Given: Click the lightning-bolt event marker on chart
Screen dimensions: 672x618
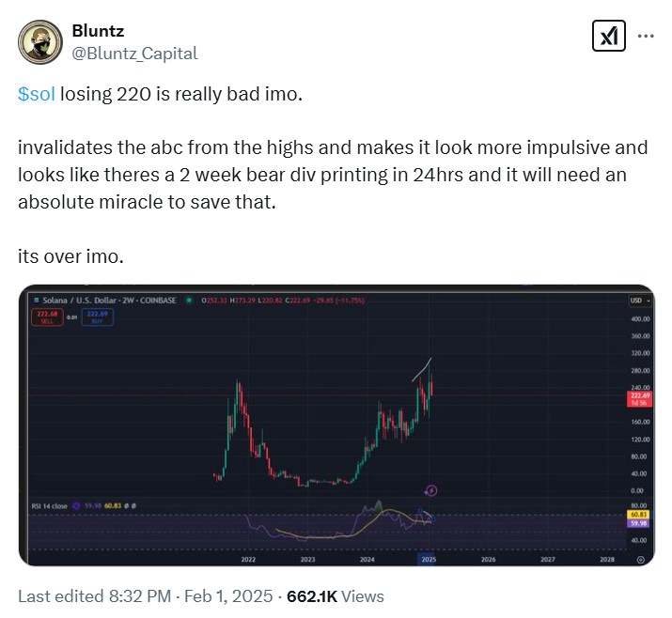Looking at the screenshot, I should point(431,490).
